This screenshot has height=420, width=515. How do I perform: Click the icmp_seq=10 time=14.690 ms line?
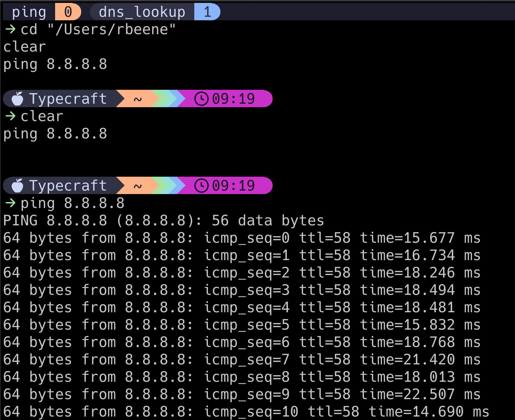(x=246, y=412)
